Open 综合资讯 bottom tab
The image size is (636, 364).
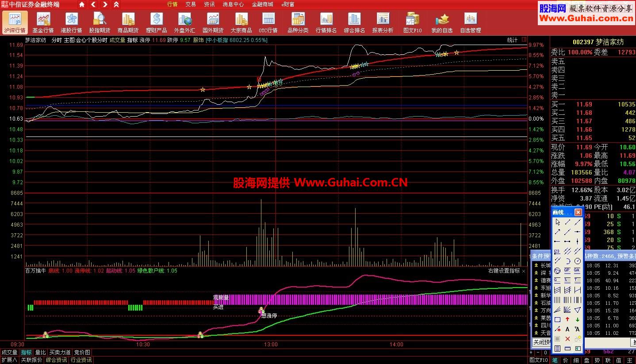coord(56,360)
